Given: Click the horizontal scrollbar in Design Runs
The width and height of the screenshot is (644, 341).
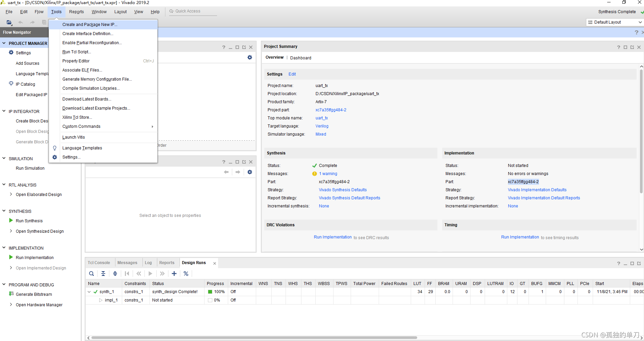Looking at the screenshot, I should 254,338.
